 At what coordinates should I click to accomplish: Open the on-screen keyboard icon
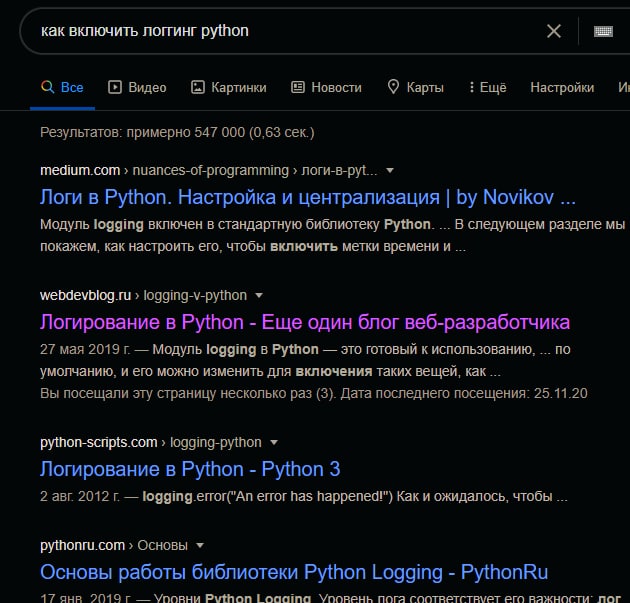click(x=603, y=31)
